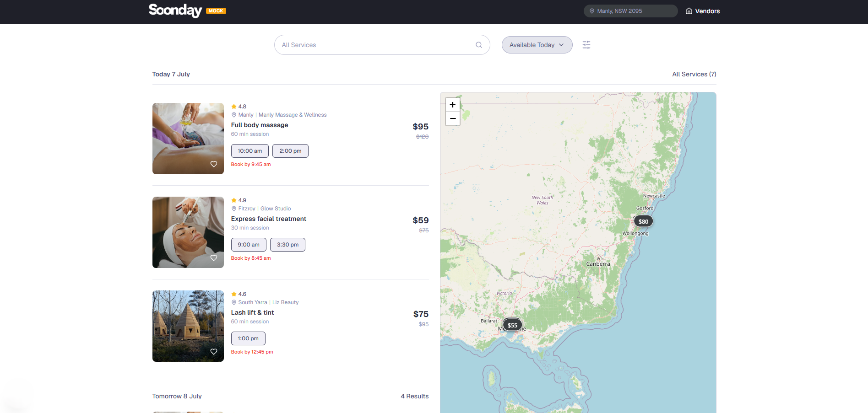Click the Newcastle label on the map

click(x=654, y=196)
